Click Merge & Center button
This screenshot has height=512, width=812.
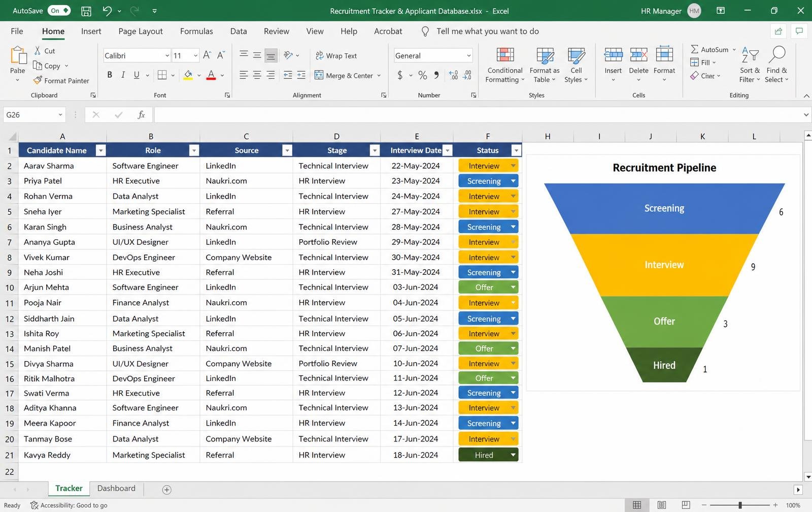[344, 75]
